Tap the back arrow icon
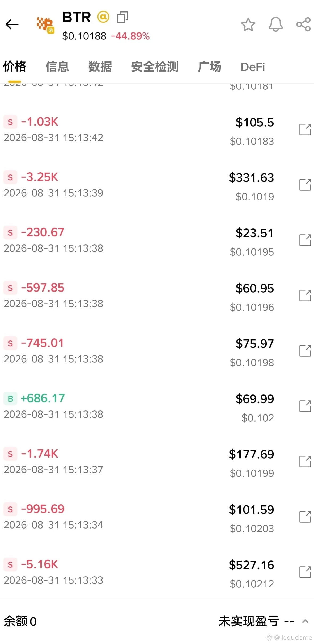This screenshot has width=314, height=644. [x=12, y=24]
